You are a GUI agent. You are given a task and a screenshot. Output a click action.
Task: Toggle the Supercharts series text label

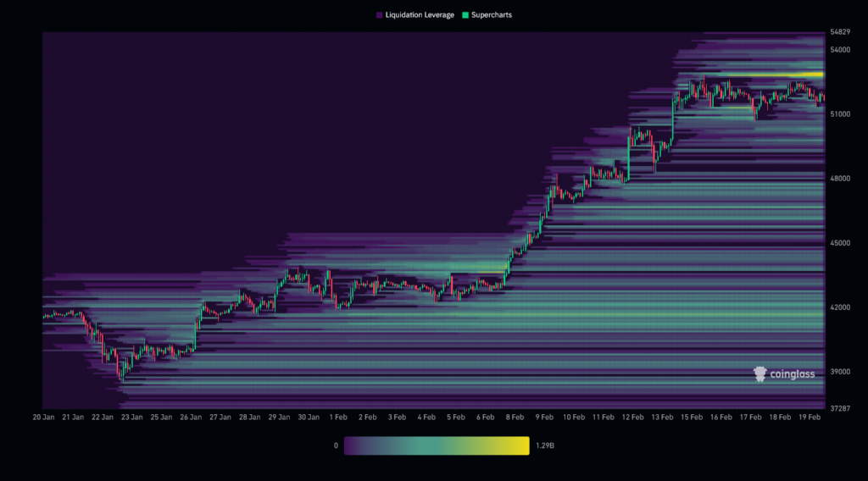[492, 15]
